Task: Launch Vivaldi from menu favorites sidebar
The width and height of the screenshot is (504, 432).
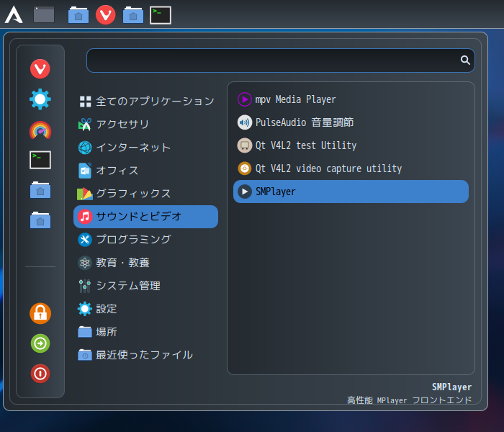Action: pyautogui.click(x=40, y=68)
